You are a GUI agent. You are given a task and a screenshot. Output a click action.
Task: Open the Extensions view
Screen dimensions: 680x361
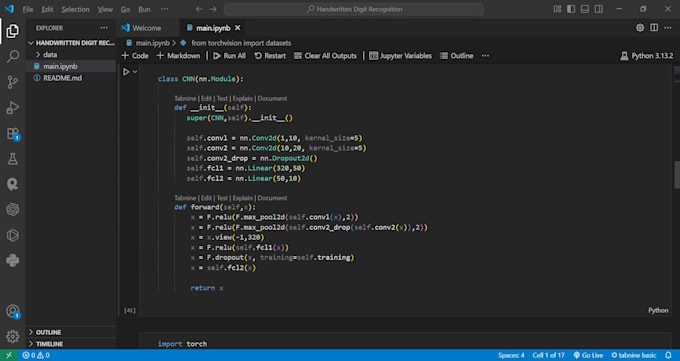(x=13, y=133)
